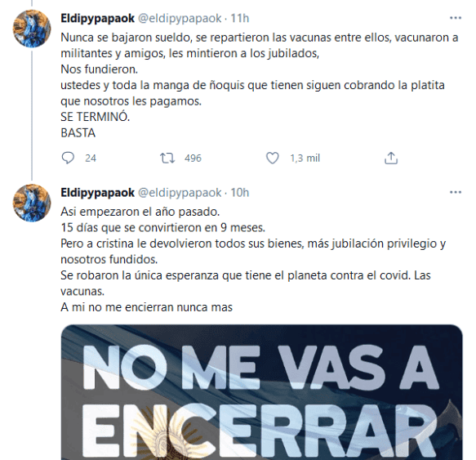Share the 11h tweet using share icon

pyautogui.click(x=391, y=158)
